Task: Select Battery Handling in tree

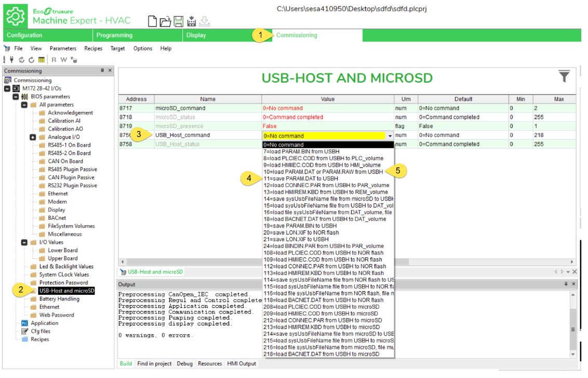Action: coord(59,299)
